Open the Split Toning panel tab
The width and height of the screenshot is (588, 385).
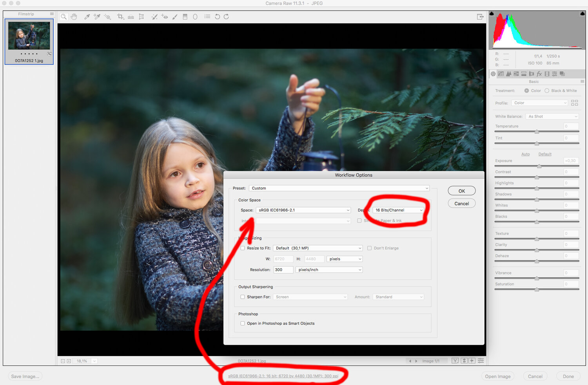pyautogui.click(x=524, y=74)
